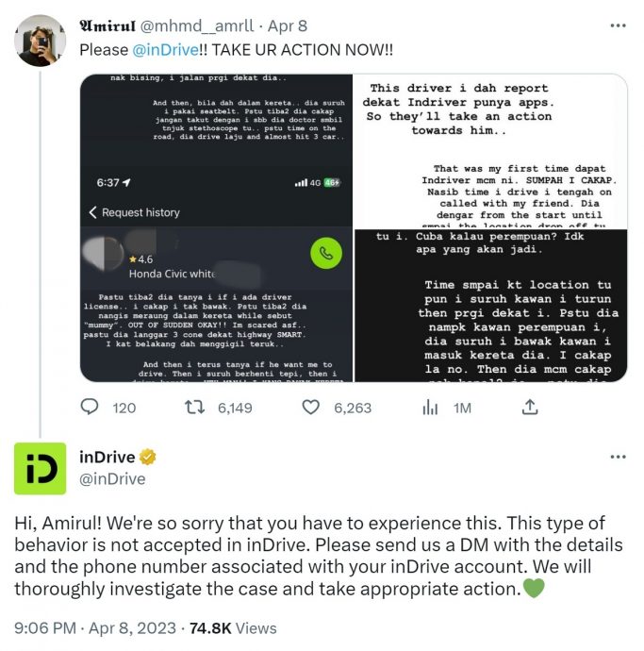Click the @inDrive mention link
The image size is (644, 651).
coord(158,49)
